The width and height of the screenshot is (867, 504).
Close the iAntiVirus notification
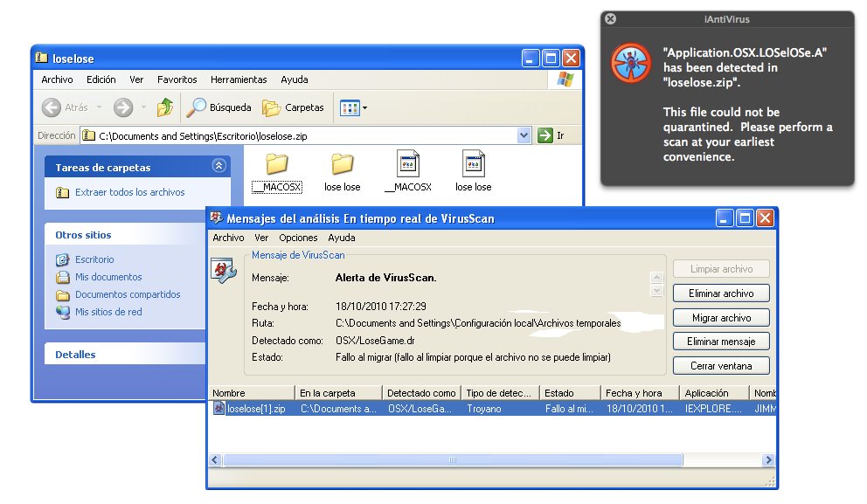pos(610,19)
